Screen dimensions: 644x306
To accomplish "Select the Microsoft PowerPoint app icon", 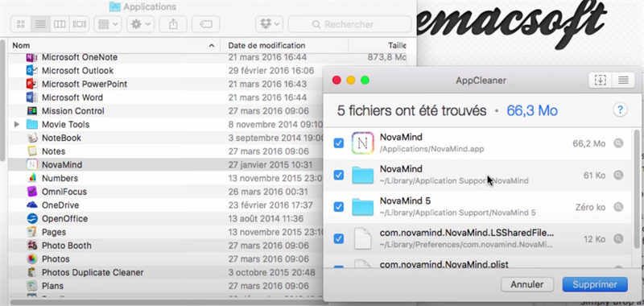I will pyautogui.click(x=31, y=85).
